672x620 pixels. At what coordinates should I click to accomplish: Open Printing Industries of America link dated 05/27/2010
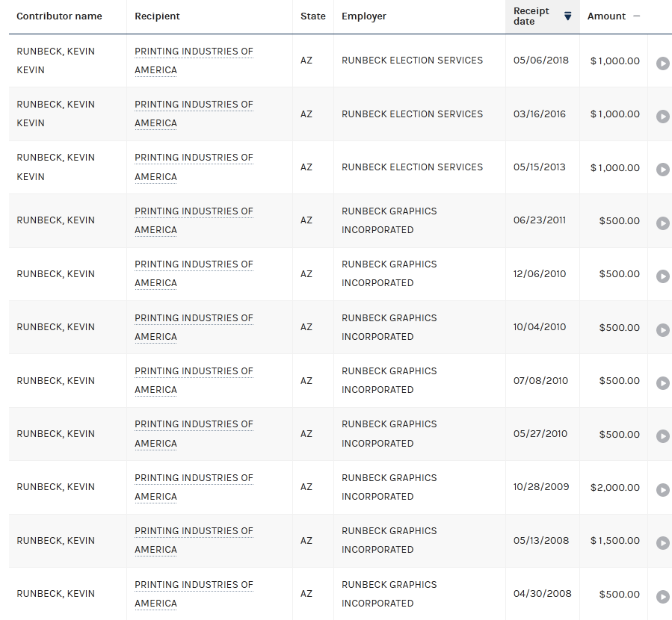point(194,434)
